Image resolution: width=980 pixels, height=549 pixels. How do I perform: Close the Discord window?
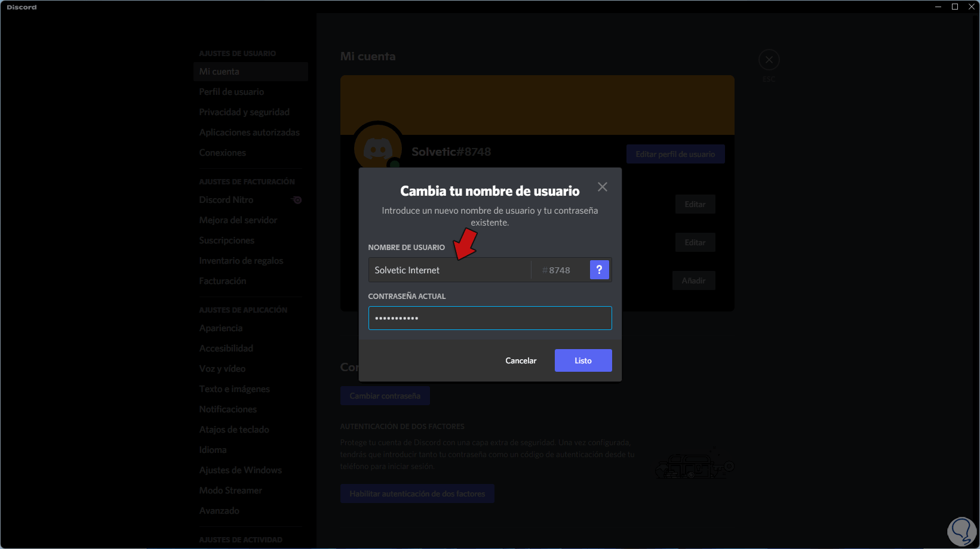[x=972, y=7]
